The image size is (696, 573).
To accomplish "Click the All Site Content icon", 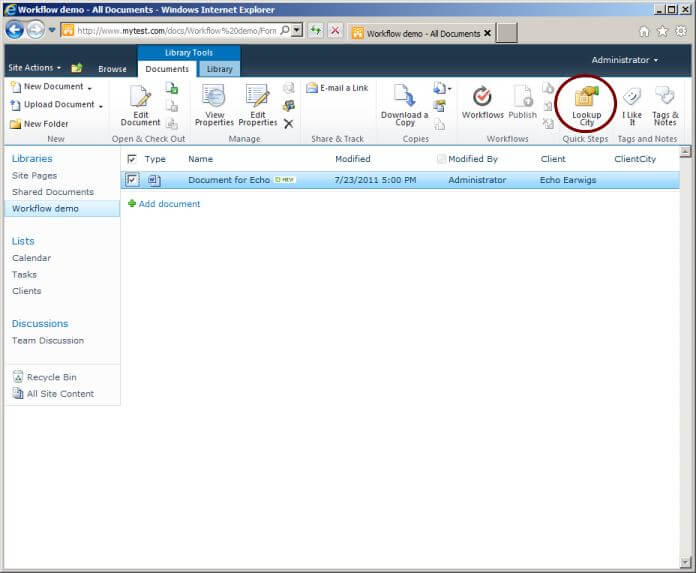I will pyautogui.click(x=18, y=393).
